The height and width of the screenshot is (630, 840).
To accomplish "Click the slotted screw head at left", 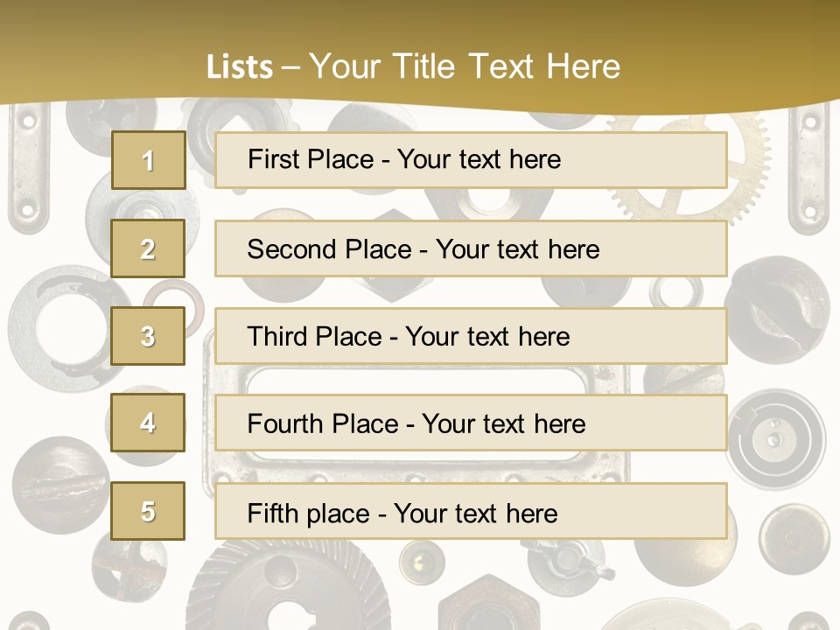I will 60,486.
